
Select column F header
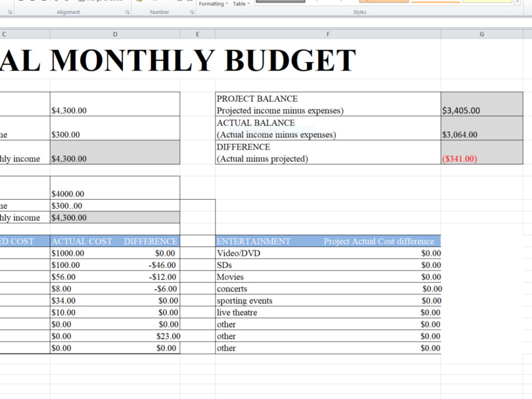tap(328, 34)
